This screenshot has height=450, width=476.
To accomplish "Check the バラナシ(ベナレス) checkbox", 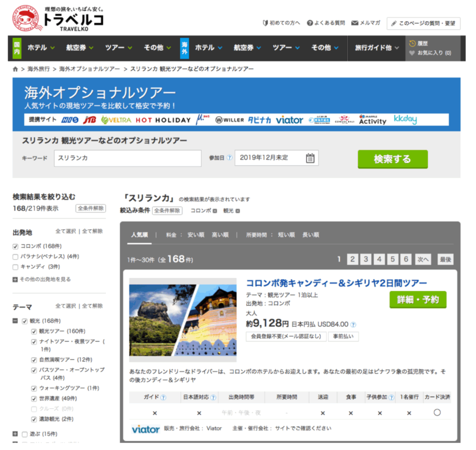I will [x=15, y=257].
